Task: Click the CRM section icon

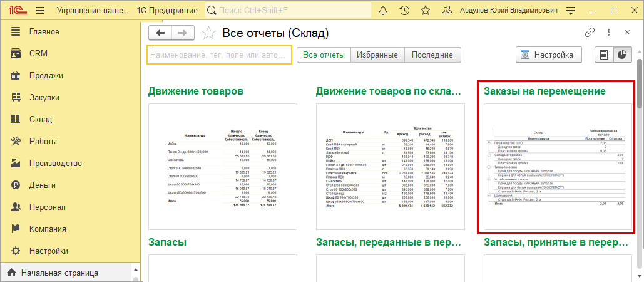Action: [x=16, y=53]
